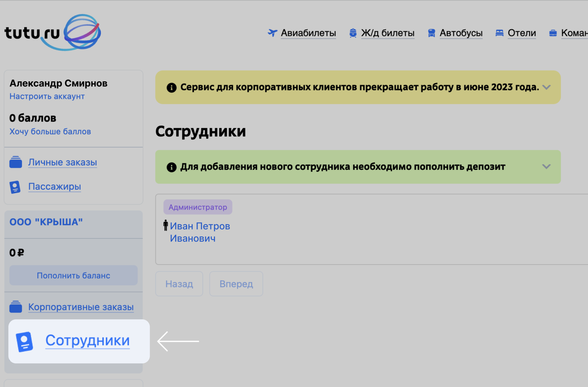
Task: Click the bus icon next to Автобусы
Action: coord(431,33)
